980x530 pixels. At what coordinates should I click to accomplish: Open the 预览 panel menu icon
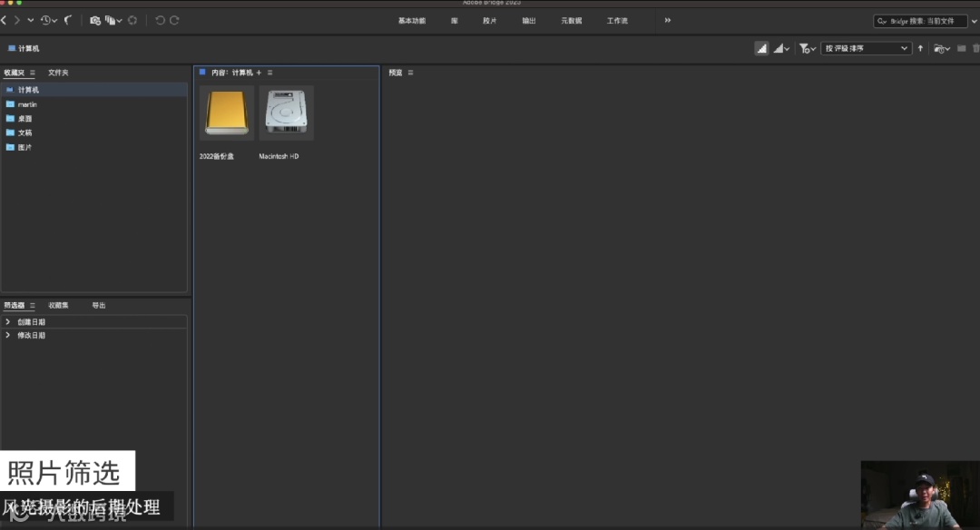(x=411, y=73)
